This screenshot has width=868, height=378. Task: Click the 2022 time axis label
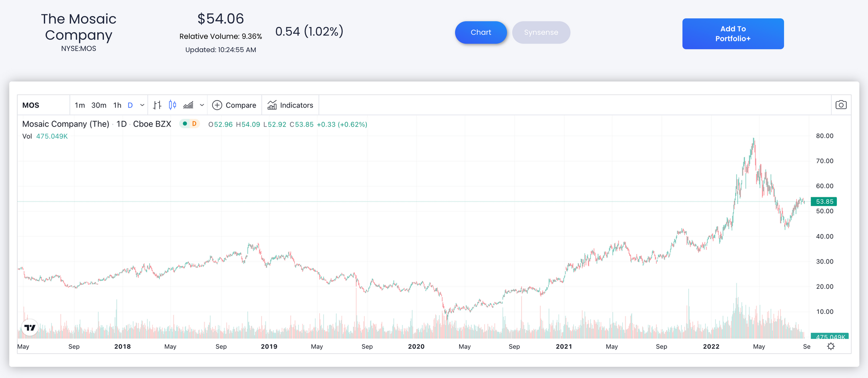tap(711, 346)
